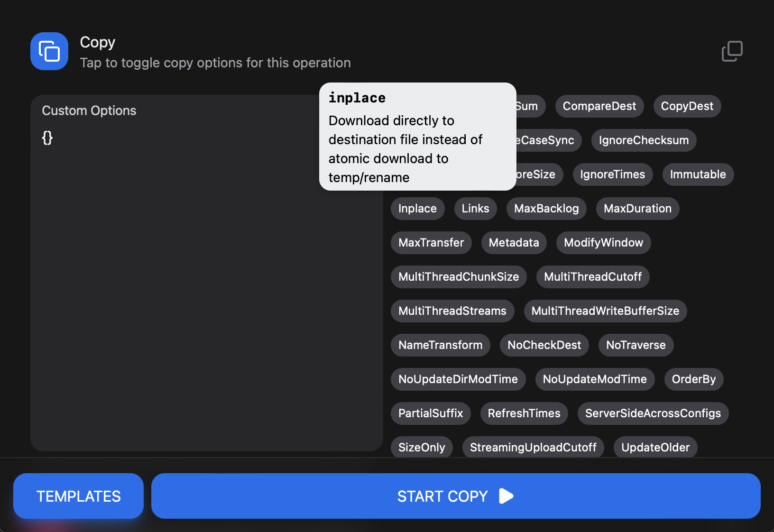Open the Templates button
774x532 pixels.
78,496
